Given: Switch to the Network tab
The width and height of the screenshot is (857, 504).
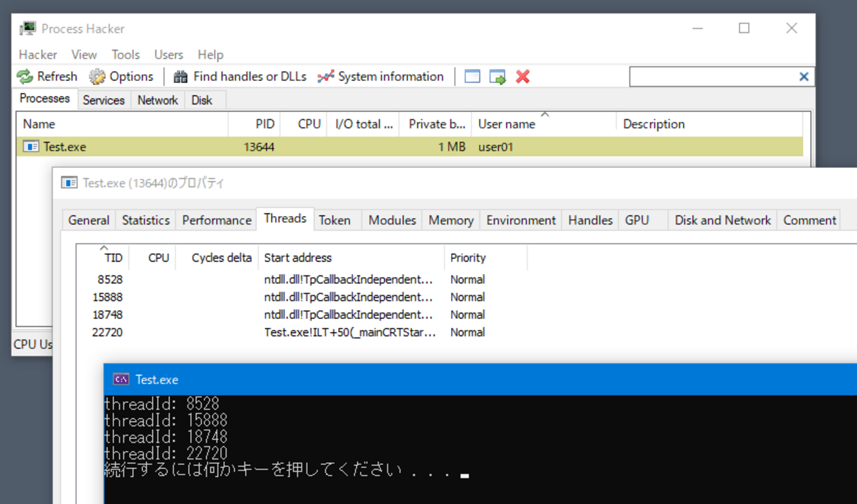Looking at the screenshot, I should point(158,100).
